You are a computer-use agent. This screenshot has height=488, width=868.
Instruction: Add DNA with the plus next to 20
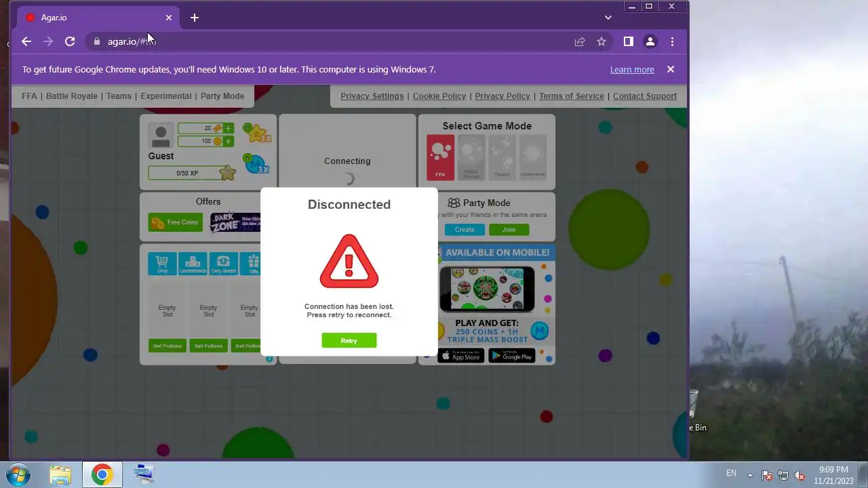click(x=228, y=128)
